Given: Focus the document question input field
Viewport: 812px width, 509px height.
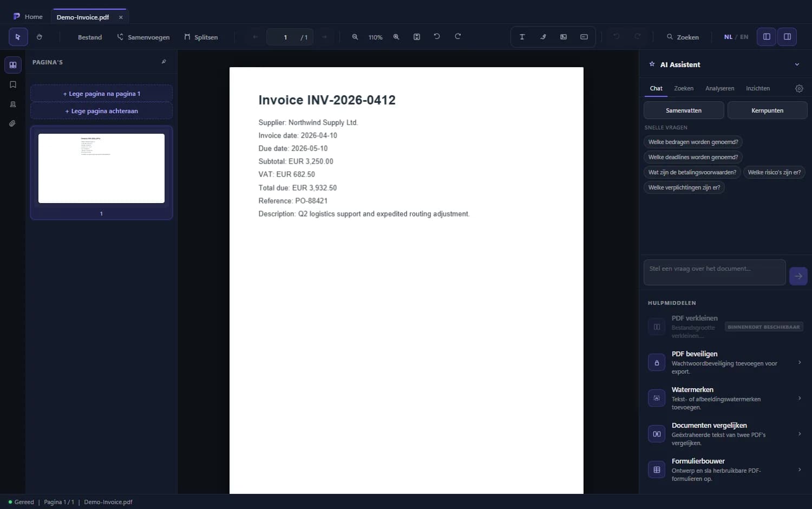Looking at the screenshot, I should (715, 272).
